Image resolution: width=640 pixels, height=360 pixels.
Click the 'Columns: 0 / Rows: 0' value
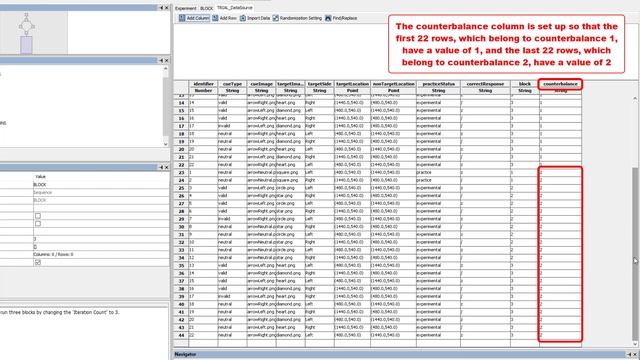pyautogui.click(x=53, y=255)
